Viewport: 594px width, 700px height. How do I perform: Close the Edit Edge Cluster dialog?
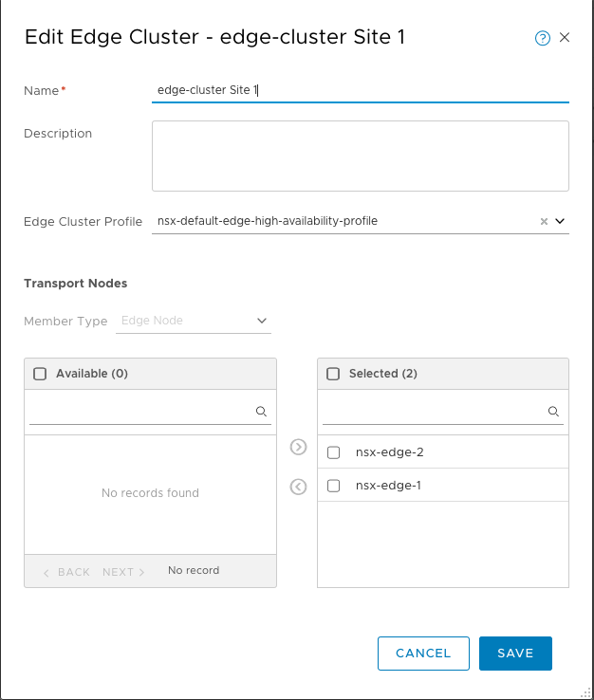565,38
